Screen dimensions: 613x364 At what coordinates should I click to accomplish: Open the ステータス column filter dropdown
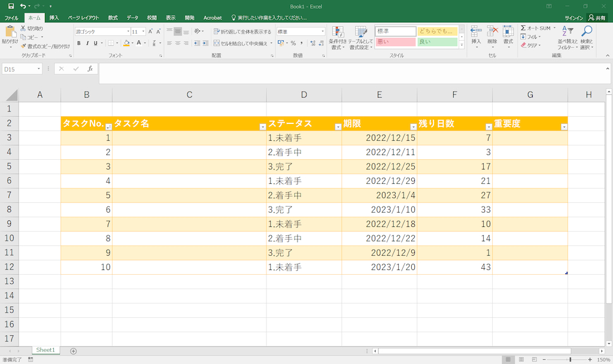click(338, 127)
